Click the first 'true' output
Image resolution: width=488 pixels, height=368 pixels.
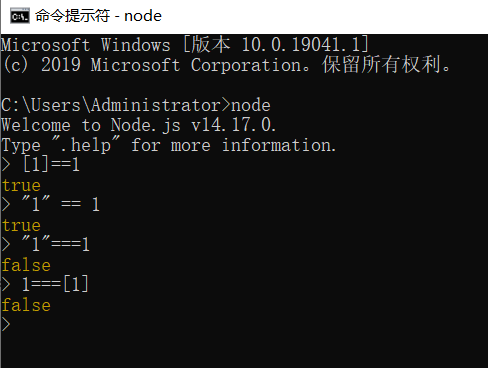[x=21, y=185]
